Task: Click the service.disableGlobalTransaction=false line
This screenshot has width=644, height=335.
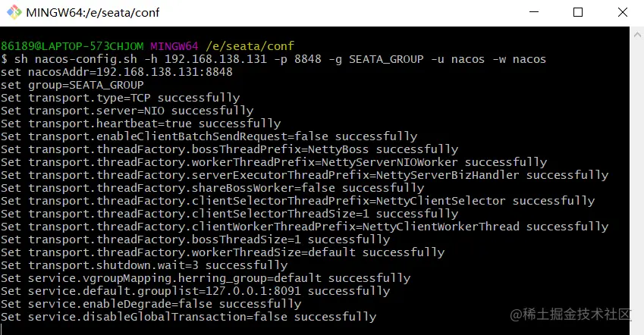Action: coord(189,317)
